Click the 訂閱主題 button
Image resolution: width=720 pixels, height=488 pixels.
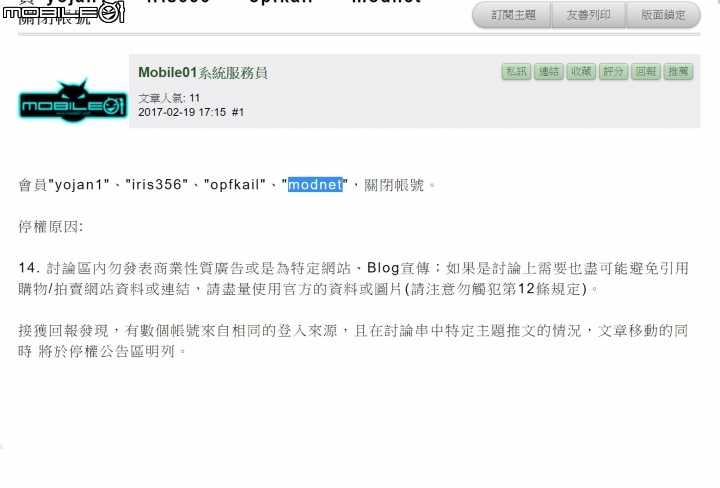pos(512,15)
